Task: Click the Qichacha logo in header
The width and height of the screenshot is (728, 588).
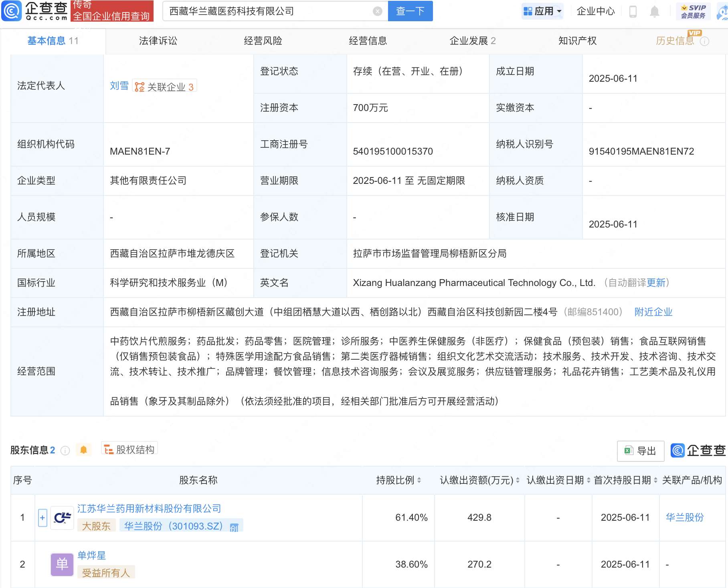Action: pos(35,11)
